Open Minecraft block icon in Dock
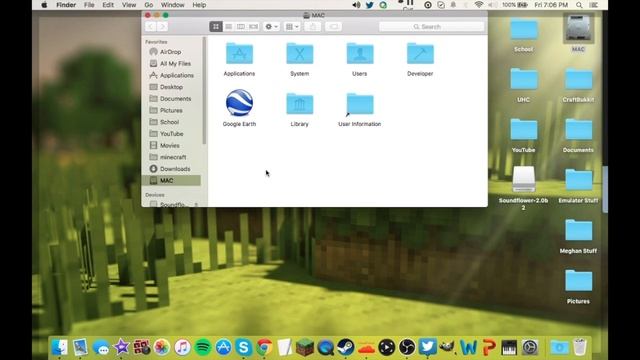The width and height of the screenshot is (640, 360). pyautogui.click(x=305, y=347)
